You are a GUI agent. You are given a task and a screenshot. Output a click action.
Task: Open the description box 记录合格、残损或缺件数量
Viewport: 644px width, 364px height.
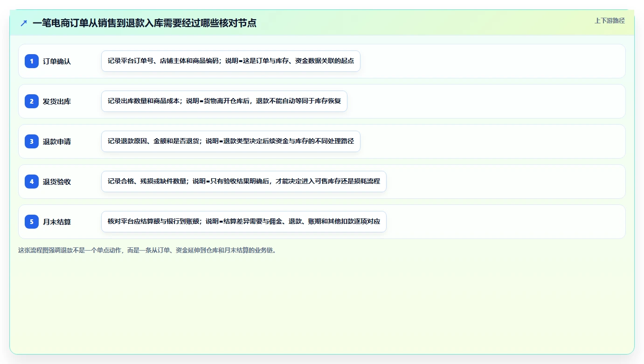[x=244, y=182]
